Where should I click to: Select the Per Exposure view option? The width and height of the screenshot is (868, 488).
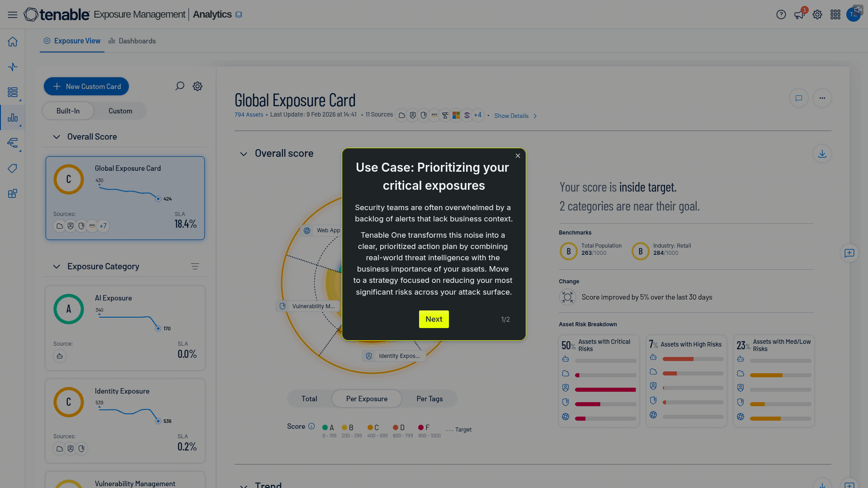click(x=367, y=399)
